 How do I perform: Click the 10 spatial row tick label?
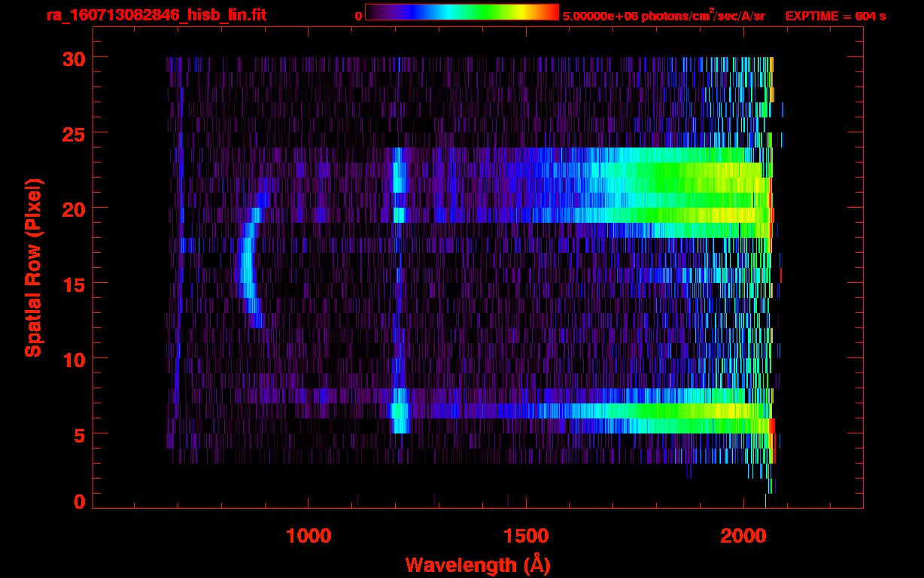(75, 359)
